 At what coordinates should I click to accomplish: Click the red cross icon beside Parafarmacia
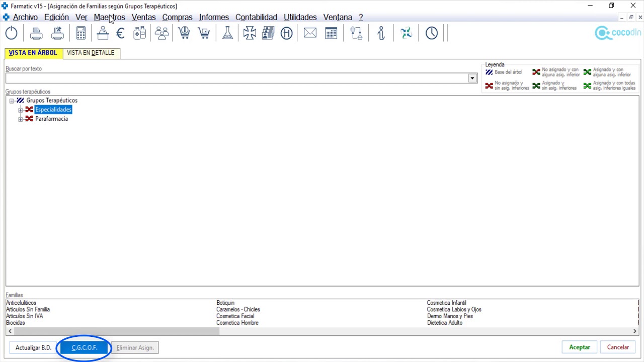coord(29,119)
